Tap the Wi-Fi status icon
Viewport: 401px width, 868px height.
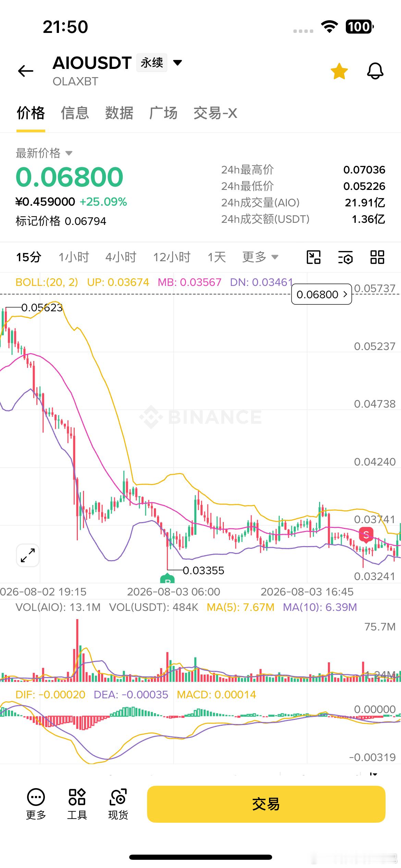click(x=329, y=27)
